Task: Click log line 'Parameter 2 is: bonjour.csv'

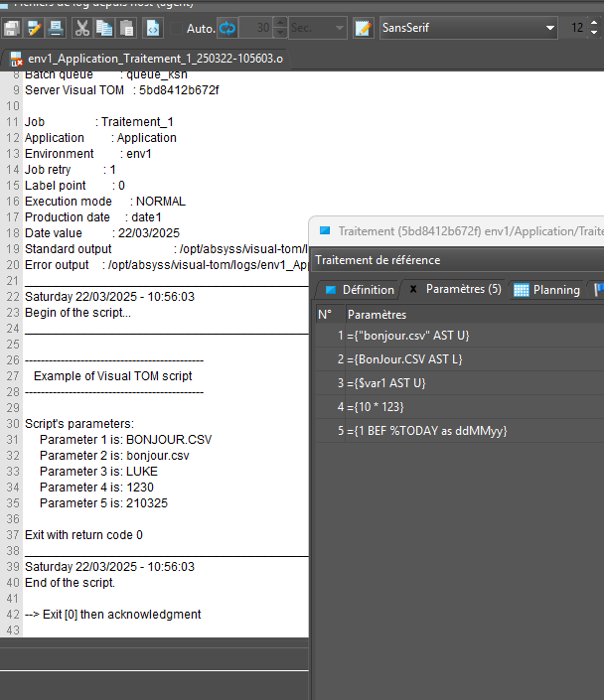Action: click(x=114, y=456)
